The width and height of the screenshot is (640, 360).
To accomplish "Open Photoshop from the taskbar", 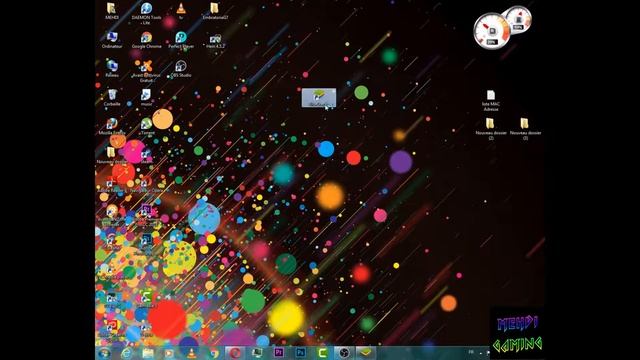I will [300, 353].
